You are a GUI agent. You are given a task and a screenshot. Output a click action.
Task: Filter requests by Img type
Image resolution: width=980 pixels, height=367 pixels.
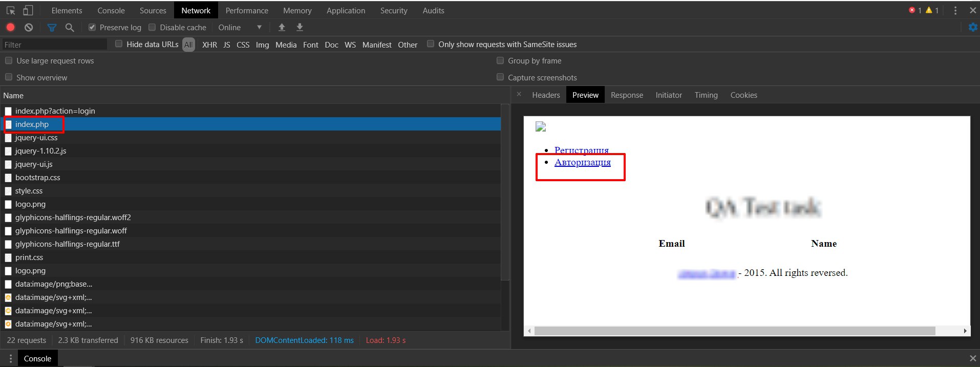coord(262,45)
